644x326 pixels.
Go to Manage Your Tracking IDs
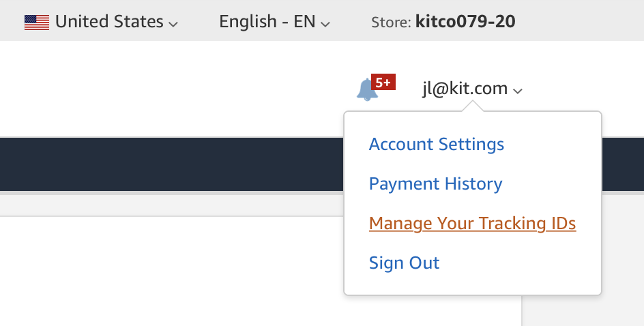472,224
